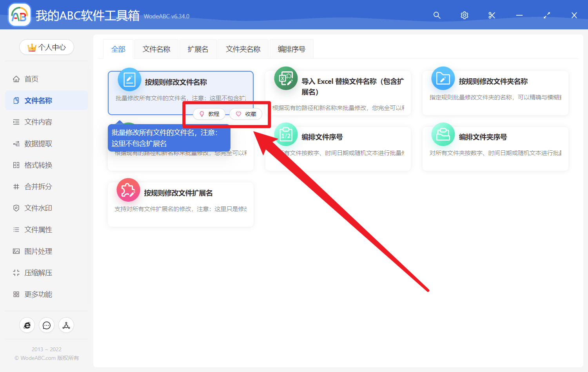The image size is (588, 372).
Task: Click the teal folder numbering icon
Action: (x=443, y=134)
